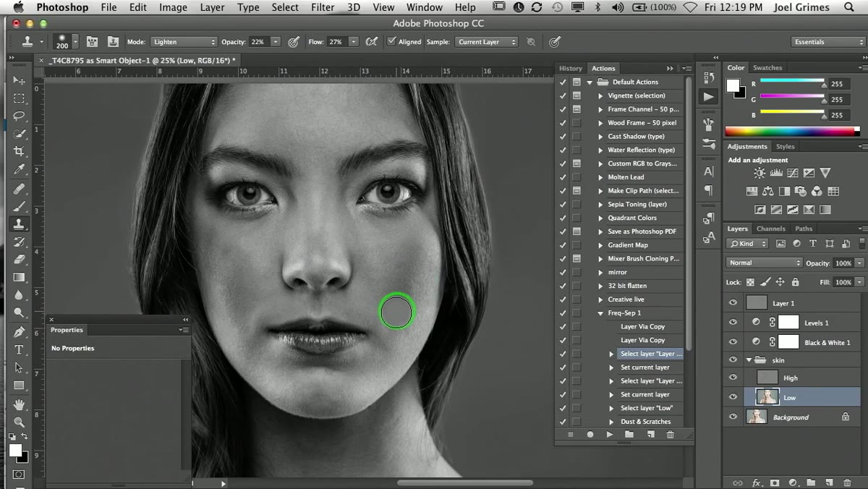Click the foreground color swatch in Color panel
The width and height of the screenshot is (868, 489).
732,85
